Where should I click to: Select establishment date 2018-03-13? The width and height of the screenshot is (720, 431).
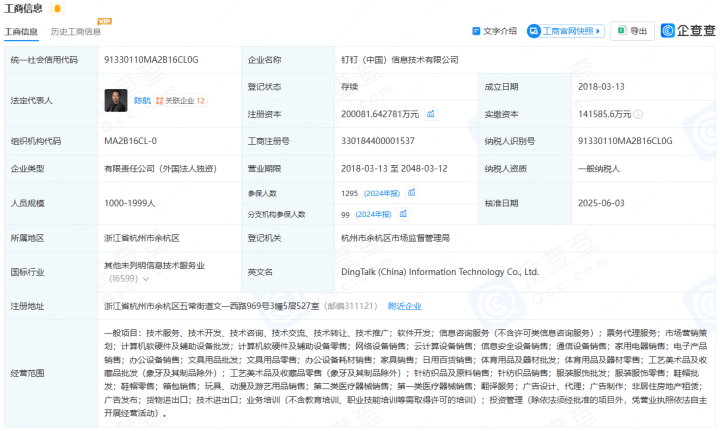[x=601, y=87]
